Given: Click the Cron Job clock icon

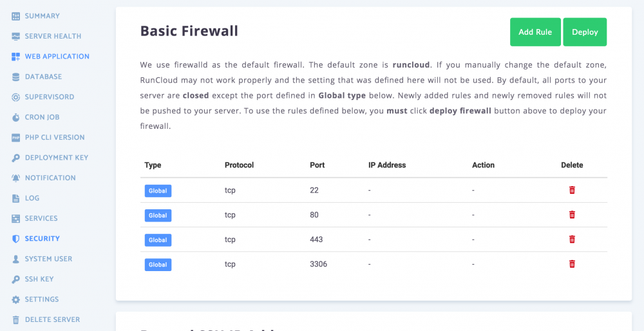Looking at the screenshot, I should [16, 117].
